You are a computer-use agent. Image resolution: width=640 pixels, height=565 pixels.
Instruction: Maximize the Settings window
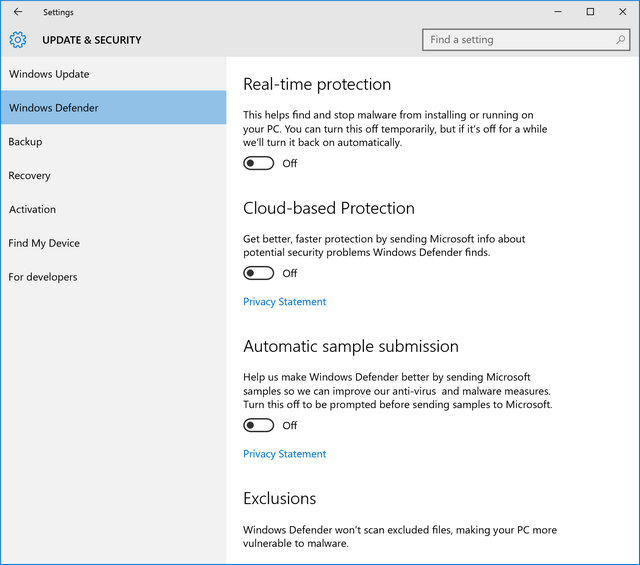590,12
